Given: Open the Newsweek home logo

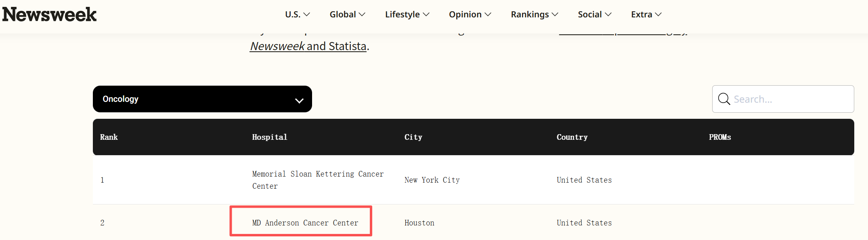Looking at the screenshot, I should click(49, 15).
